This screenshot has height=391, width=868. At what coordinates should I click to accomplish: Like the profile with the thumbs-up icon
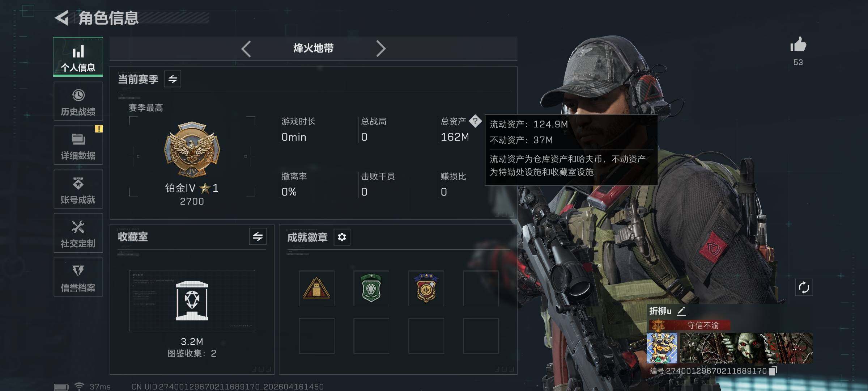click(798, 45)
